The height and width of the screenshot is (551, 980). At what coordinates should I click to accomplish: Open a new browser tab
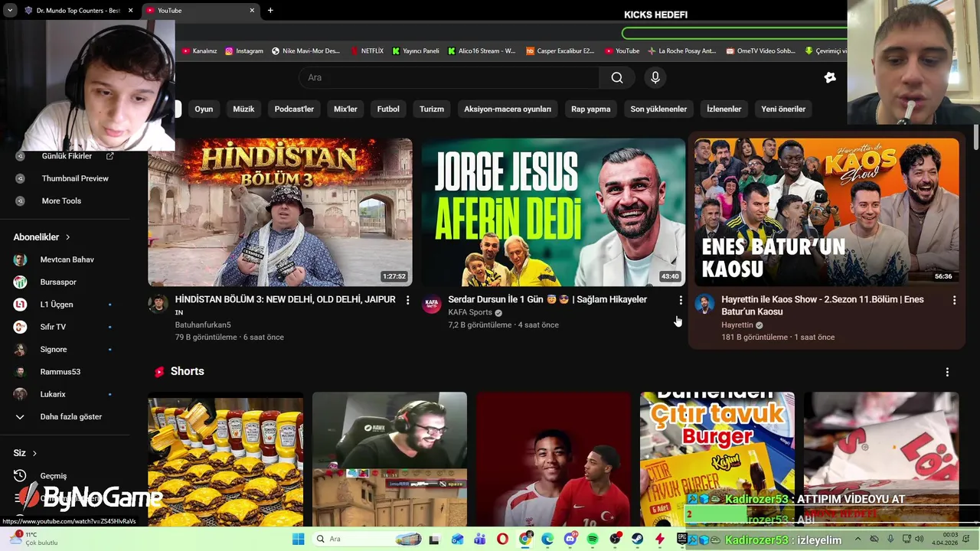pos(270,11)
